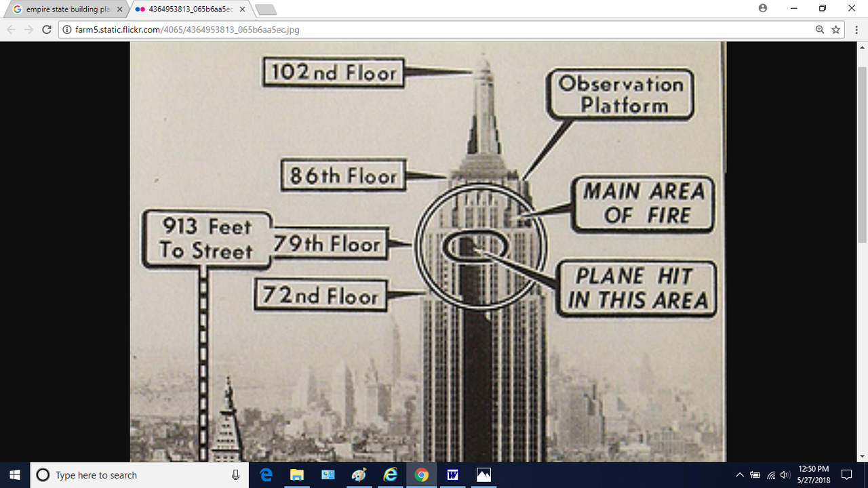Viewport: 868px width, 488px height.
Task: Open a new browser tab
Action: (x=265, y=9)
